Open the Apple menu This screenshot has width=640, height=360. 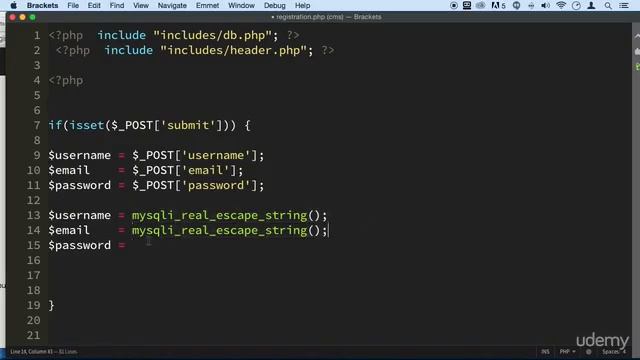tap(13, 5)
